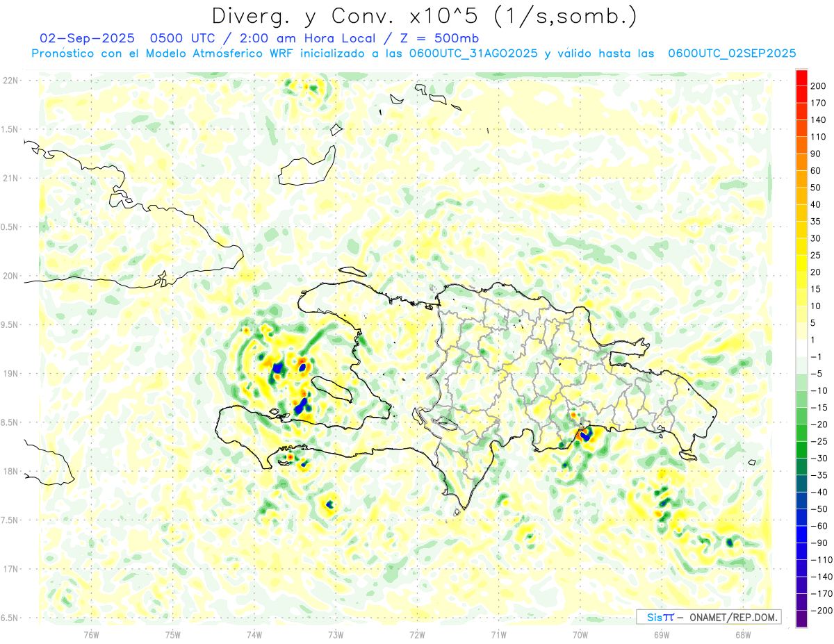Click the dark purple swatch below -200
Screen dimensions: 834x644
pos(801,619)
